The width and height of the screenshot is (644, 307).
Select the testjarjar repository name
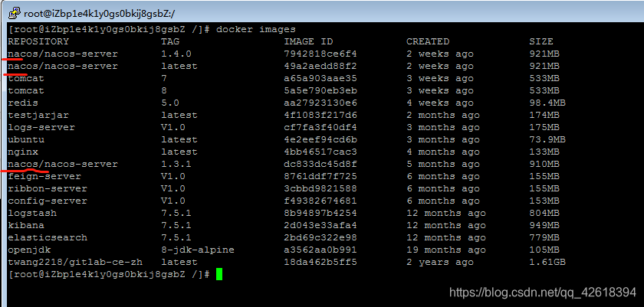click(38, 115)
